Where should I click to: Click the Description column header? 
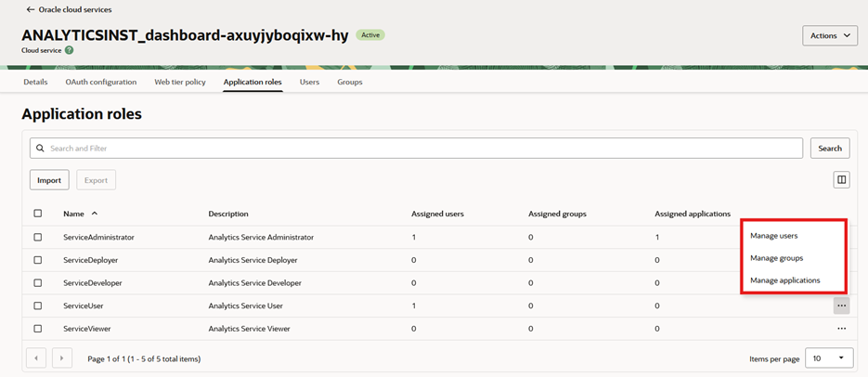[x=228, y=214]
